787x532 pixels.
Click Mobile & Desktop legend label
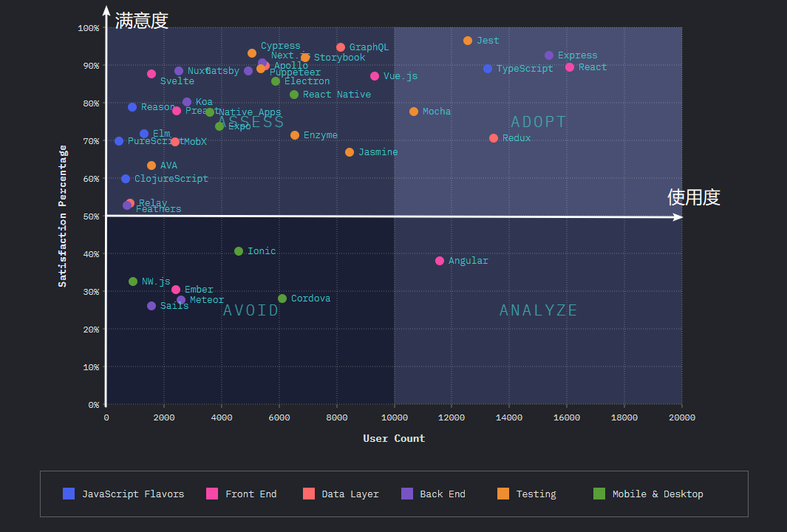coord(658,494)
